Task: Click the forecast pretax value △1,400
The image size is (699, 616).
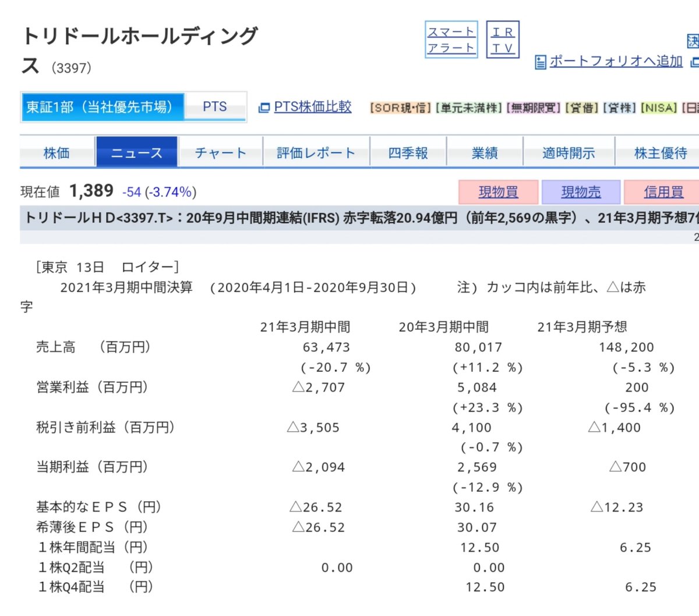Action: pos(615,428)
